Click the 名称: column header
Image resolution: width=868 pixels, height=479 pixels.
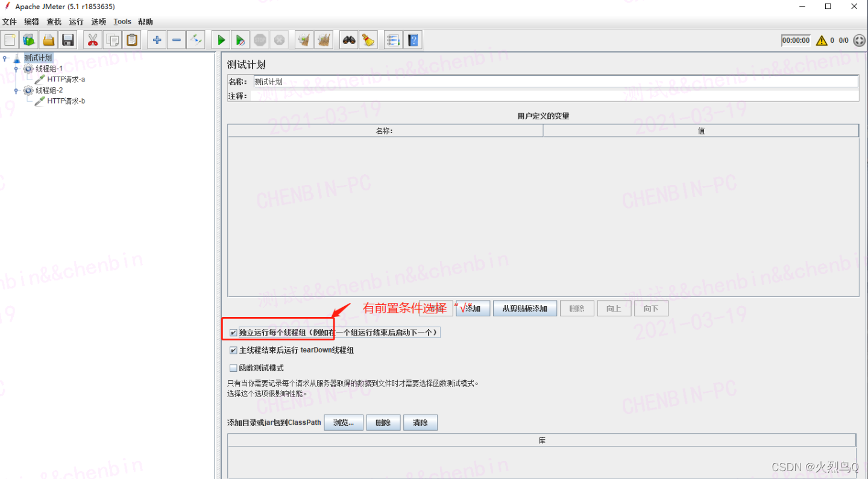tap(385, 131)
